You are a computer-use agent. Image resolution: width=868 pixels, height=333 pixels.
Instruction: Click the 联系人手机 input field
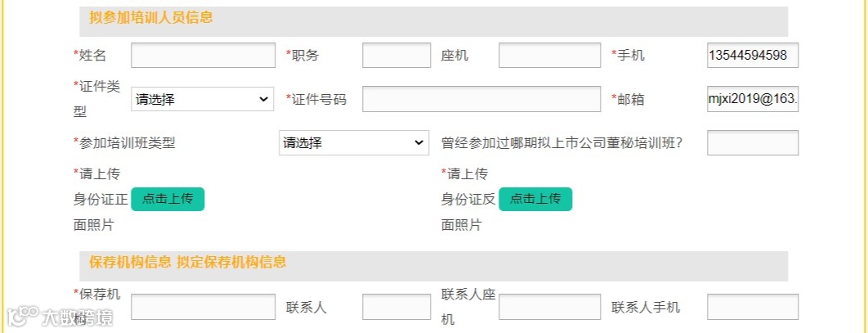[x=752, y=307]
